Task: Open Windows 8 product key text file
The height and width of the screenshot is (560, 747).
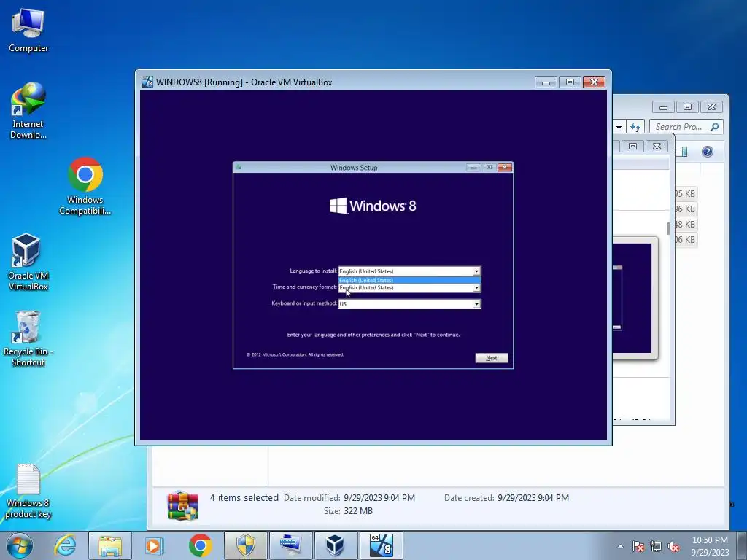Action: tap(28, 491)
